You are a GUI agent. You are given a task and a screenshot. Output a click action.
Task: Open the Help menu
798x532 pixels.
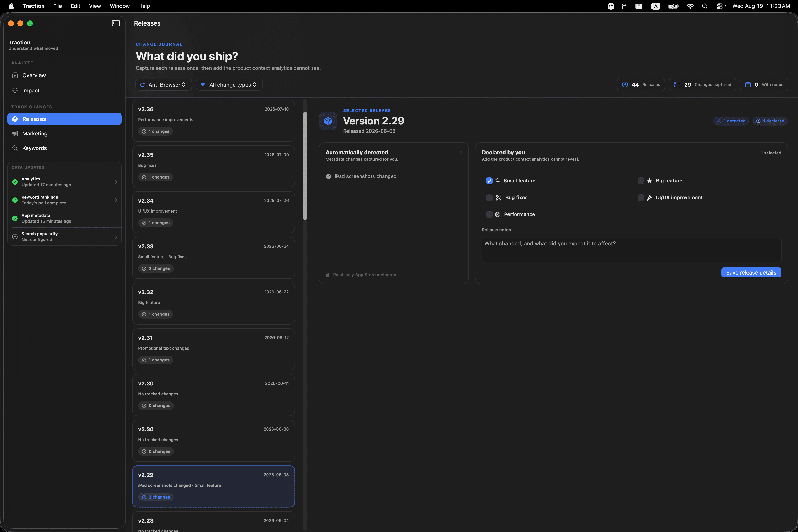click(144, 6)
